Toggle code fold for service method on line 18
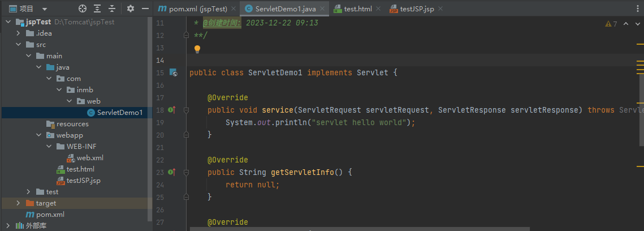This screenshot has height=231, width=644. coord(185,110)
